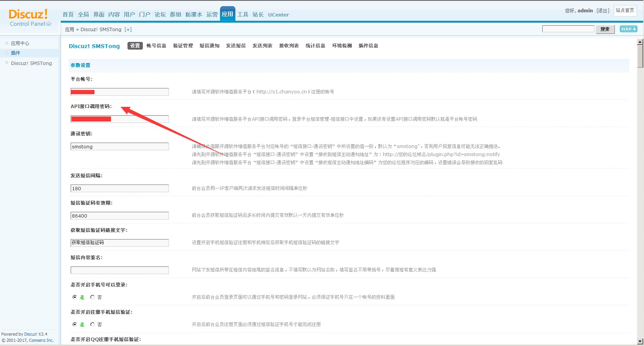Open the 环境检测 tab
Viewport: 644px width, 346px height.
tap(342, 46)
